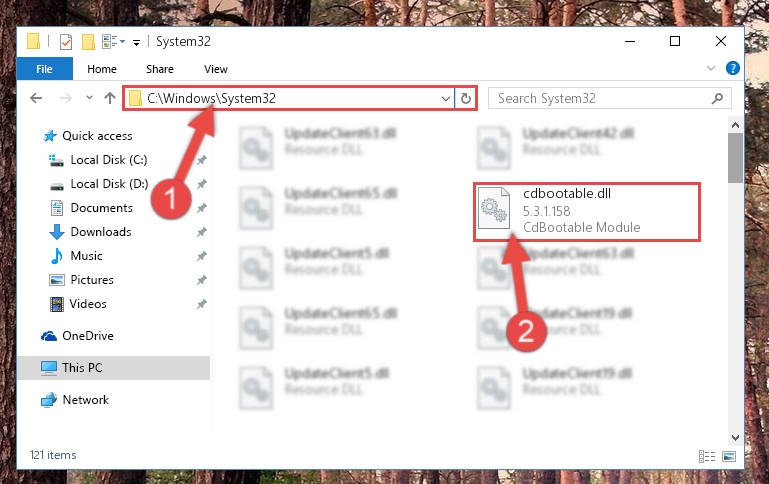This screenshot has height=484, width=769.
Task: Select the cdbootable.dll file
Action: pos(587,211)
